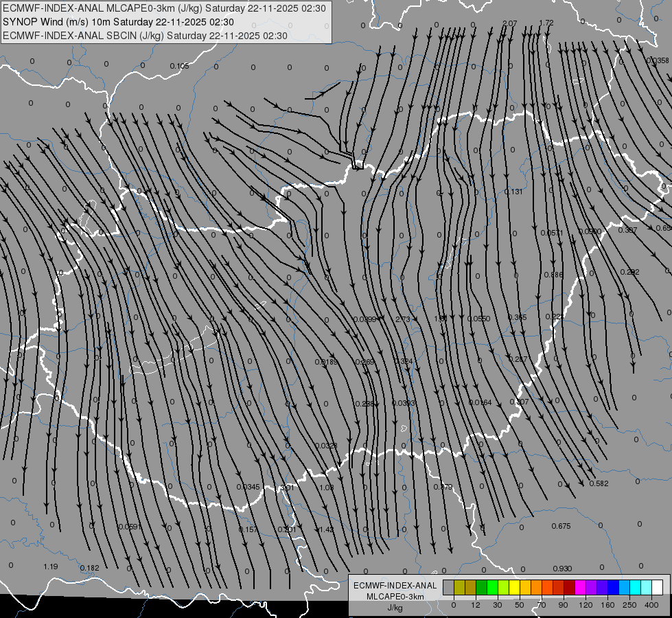Click the 1.19 value at lower left
This screenshot has height=618, width=672.
(x=50, y=566)
